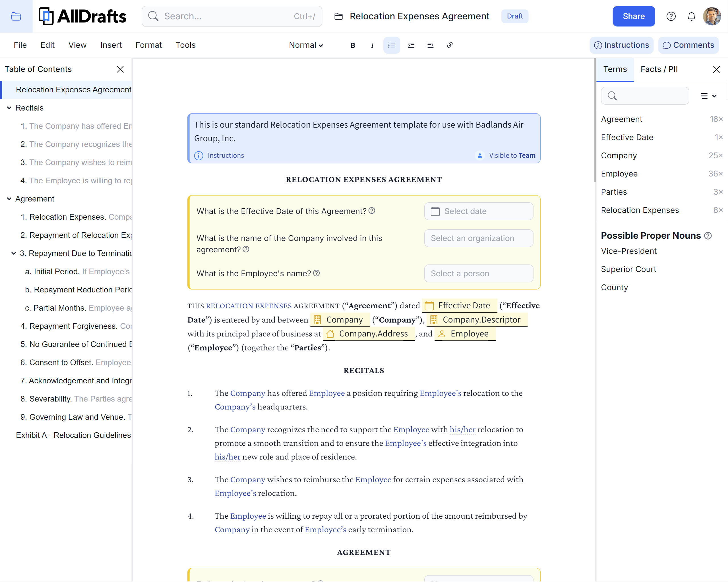Viewport: 728px width, 582px height.
Task: Click the Italic formatting icon
Action: point(372,45)
